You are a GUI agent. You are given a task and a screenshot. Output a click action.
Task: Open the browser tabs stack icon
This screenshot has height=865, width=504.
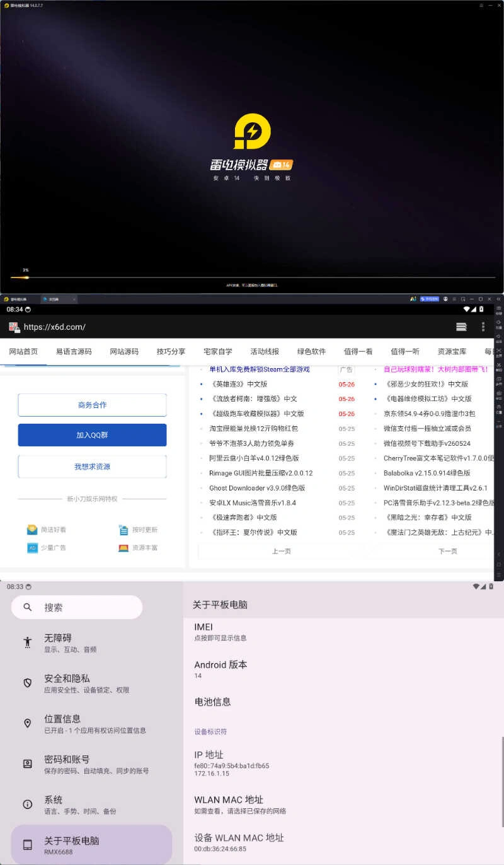click(x=462, y=327)
